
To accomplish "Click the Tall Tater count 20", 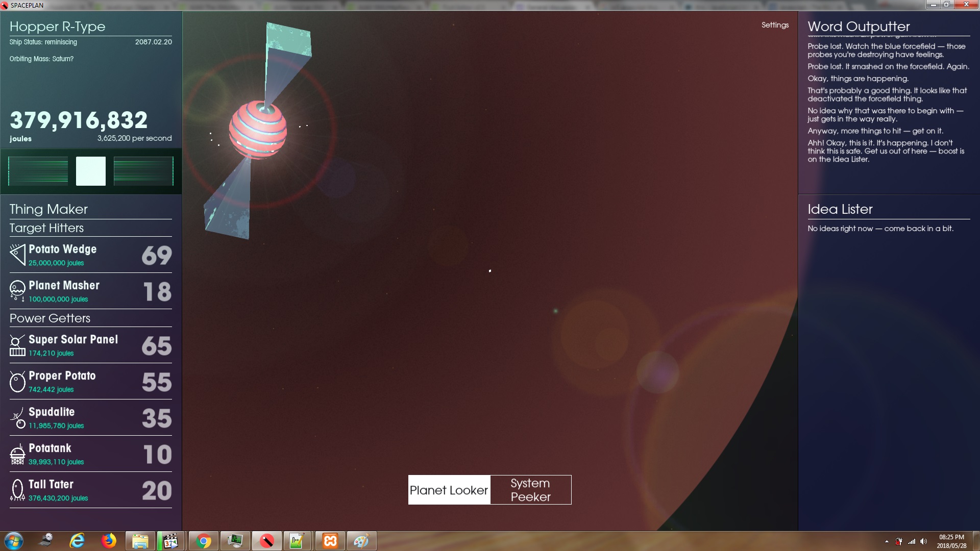I will click(x=157, y=491).
